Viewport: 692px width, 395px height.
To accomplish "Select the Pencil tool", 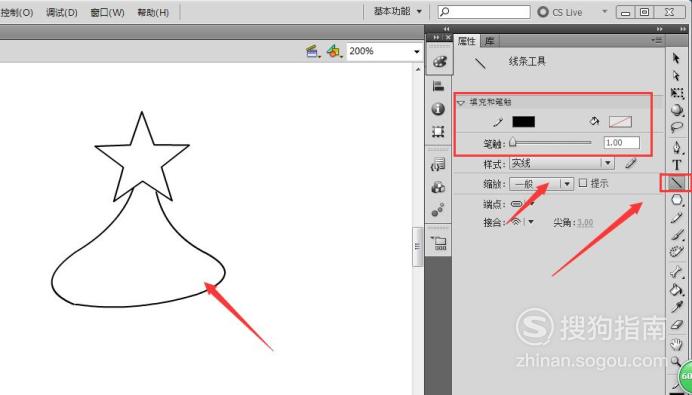I will point(677,217).
